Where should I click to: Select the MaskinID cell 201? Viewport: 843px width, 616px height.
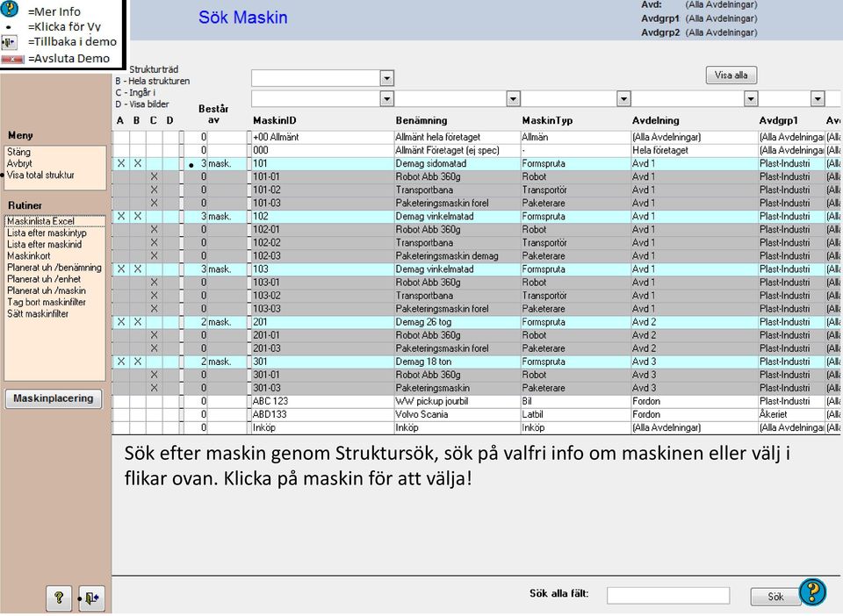(x=322, y=322)
